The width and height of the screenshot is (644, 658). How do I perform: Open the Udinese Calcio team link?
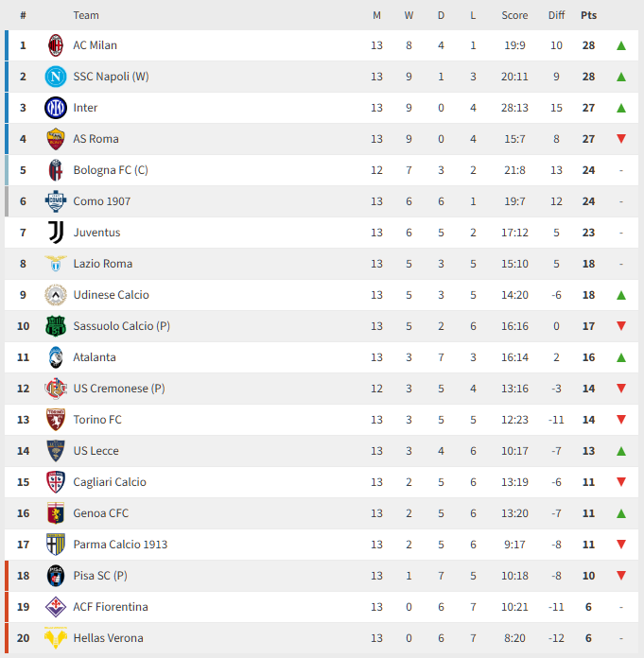[x=111, y=295]
